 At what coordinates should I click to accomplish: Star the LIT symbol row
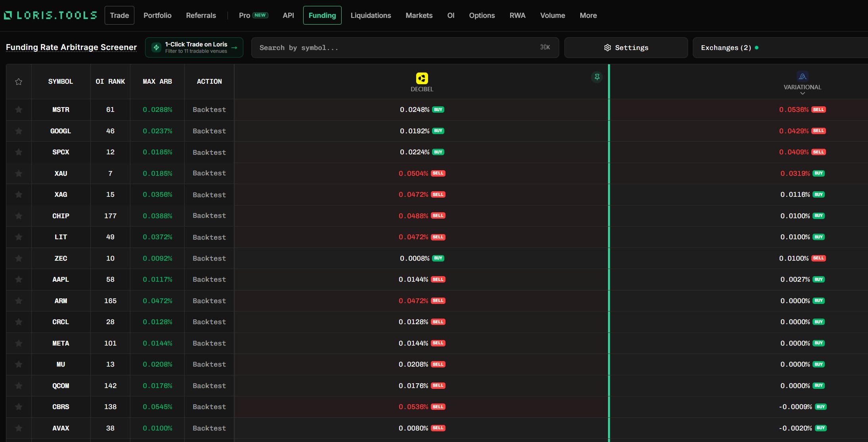19,237
